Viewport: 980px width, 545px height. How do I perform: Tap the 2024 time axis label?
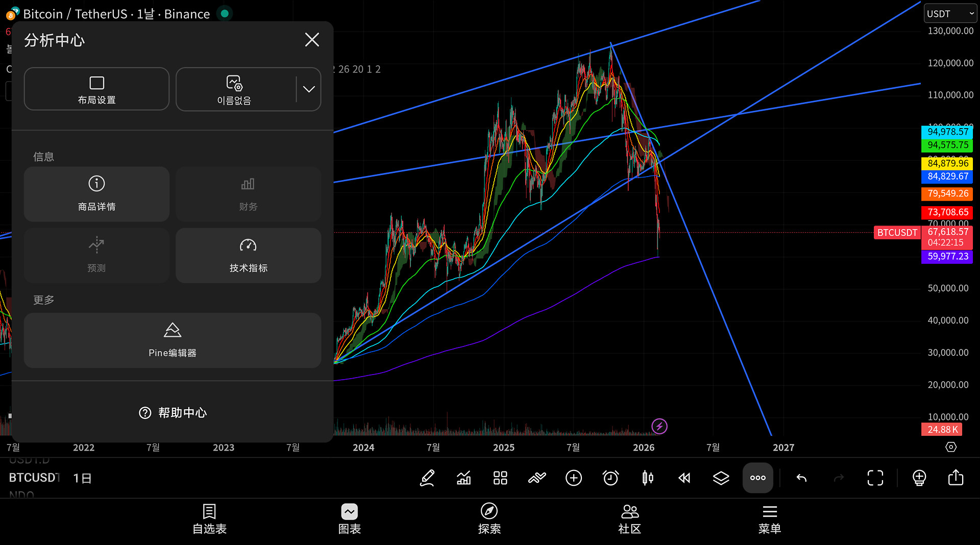(363, 448)
